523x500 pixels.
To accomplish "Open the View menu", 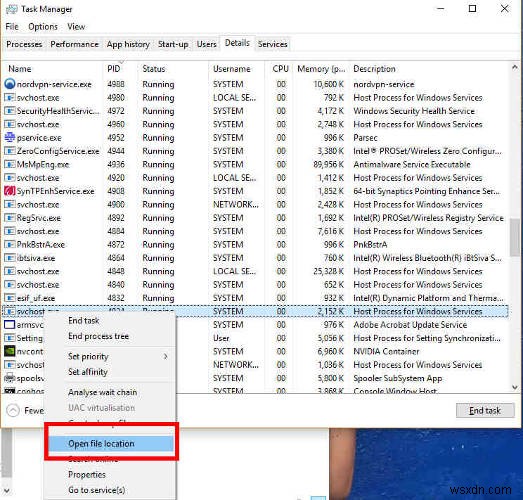I will 76,26.
